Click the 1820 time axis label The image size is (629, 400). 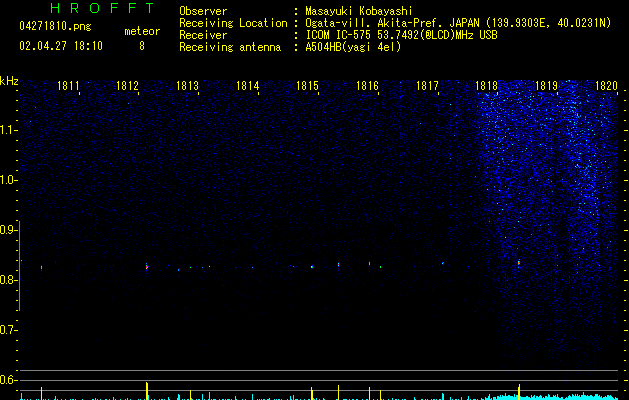pos(606,86)
